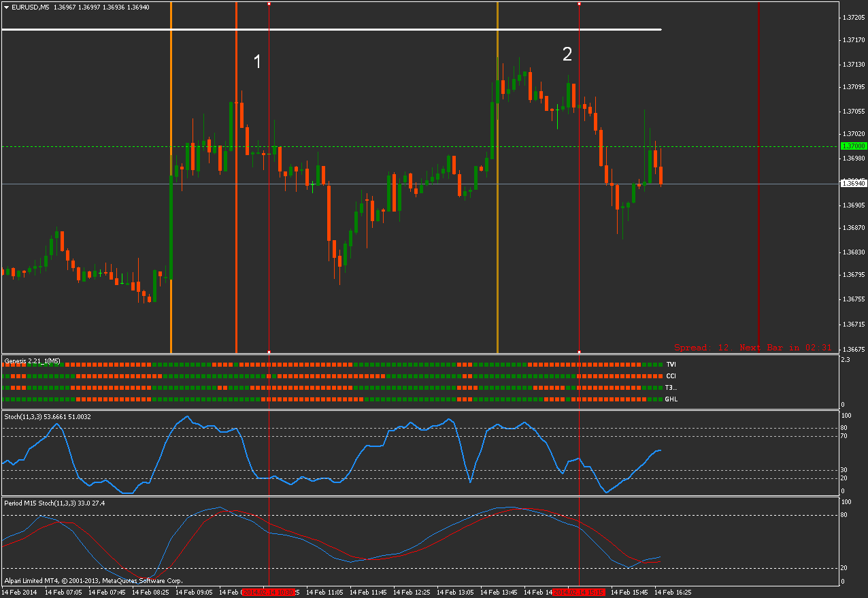Click the 14 Feb 15:45 time label
The height and width of the screenshot is (598, 868).
coord(629,593)
